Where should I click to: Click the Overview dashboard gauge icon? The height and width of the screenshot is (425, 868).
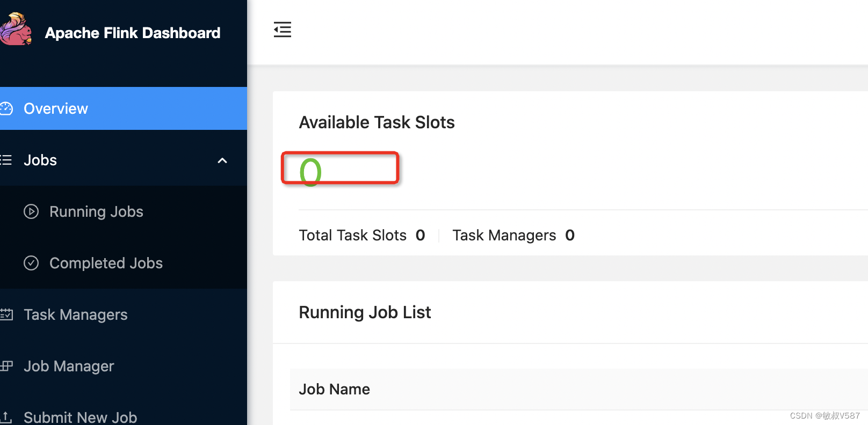(x=6, y=108)
